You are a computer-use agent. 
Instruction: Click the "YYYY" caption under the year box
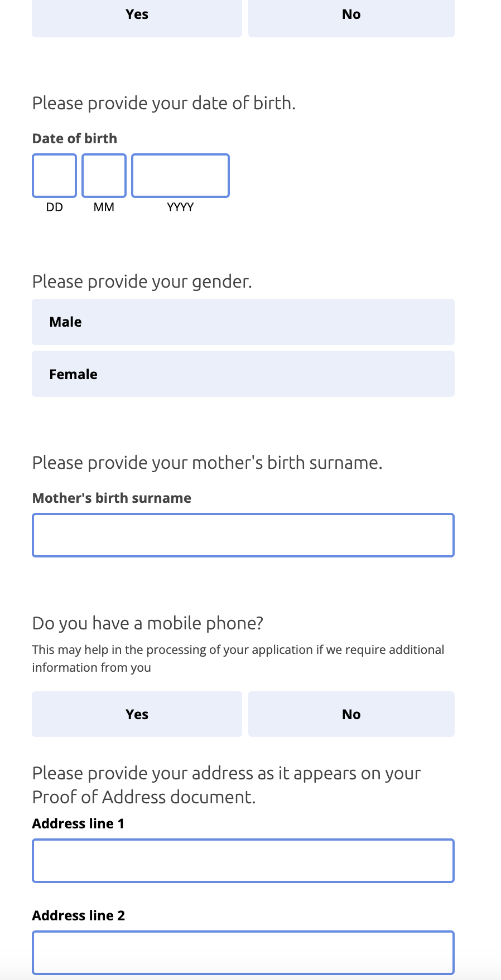point(180,207)
